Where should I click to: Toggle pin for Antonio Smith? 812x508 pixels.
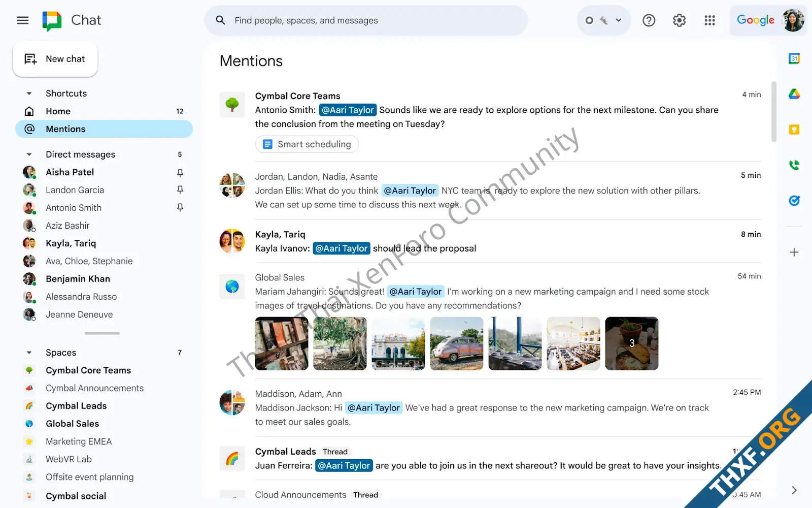tap(180, 208)
